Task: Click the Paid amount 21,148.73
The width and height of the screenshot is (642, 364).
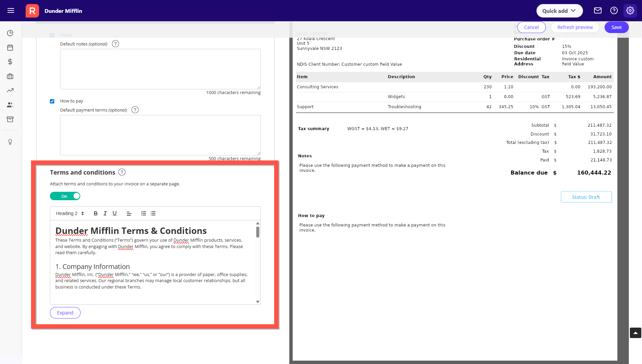Action: click(601, 160)
